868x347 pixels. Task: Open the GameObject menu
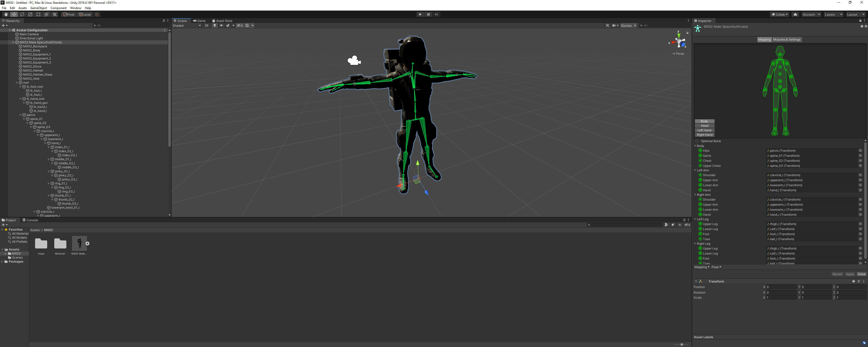(38, 8)
